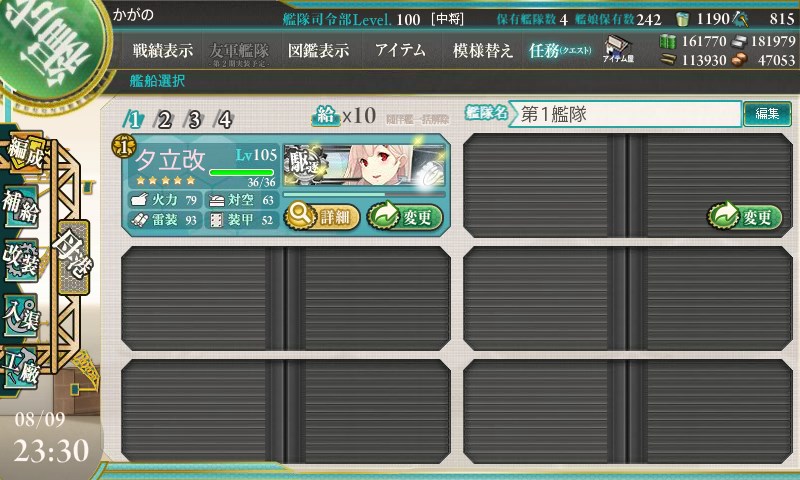
Task: Switch to fleet tab 2
Action: [164, 120]
